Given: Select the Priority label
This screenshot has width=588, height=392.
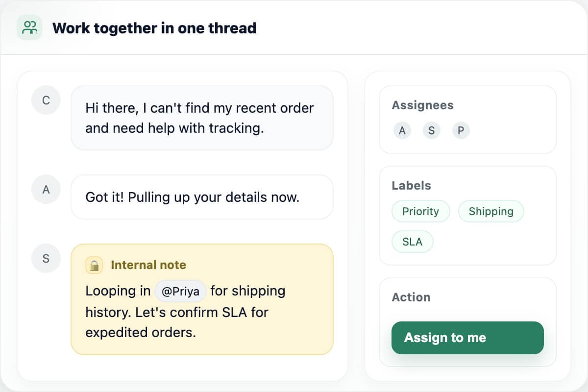Looking at the screenshot, I should (420, 211).
